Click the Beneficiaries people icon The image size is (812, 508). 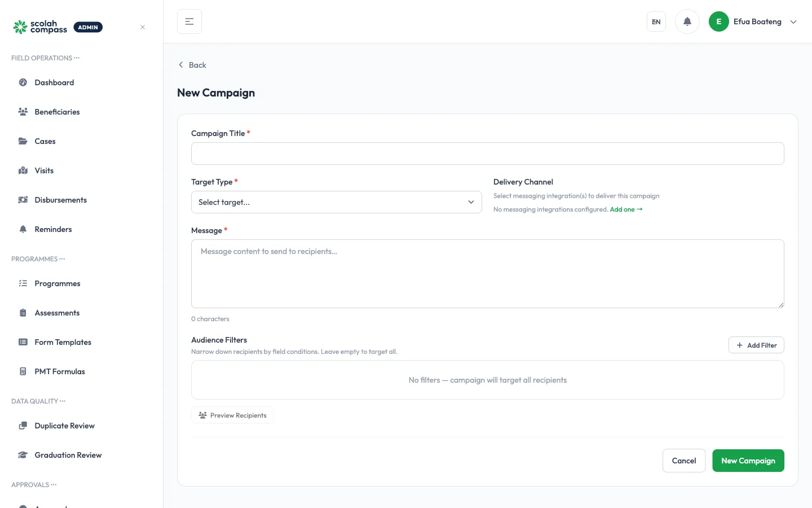click(x=23, y=112)
